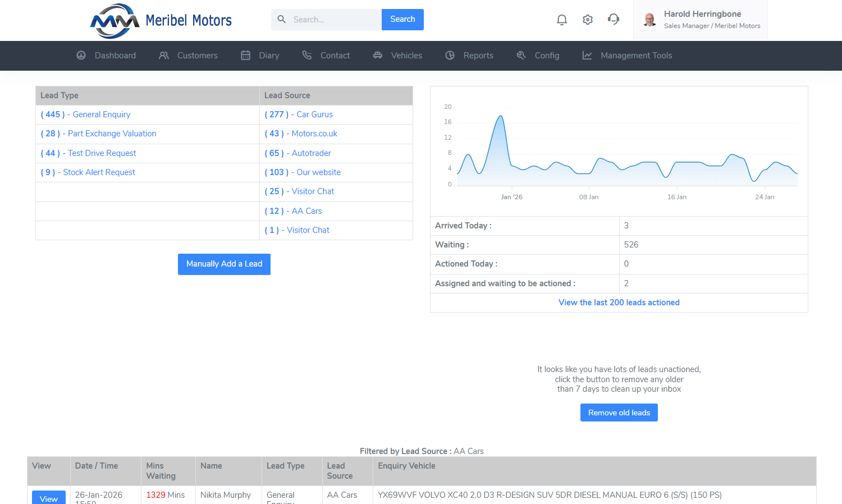Filter by Test Drive Request lead type
Viewport: 842px width, 504px height.
click(x=89, y=153)
